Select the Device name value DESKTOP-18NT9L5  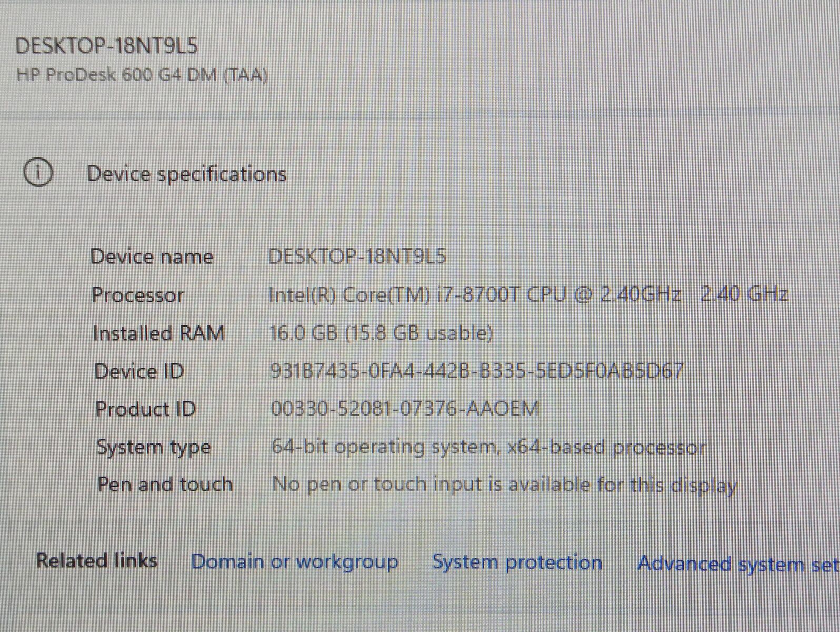(x=357, y=256)
